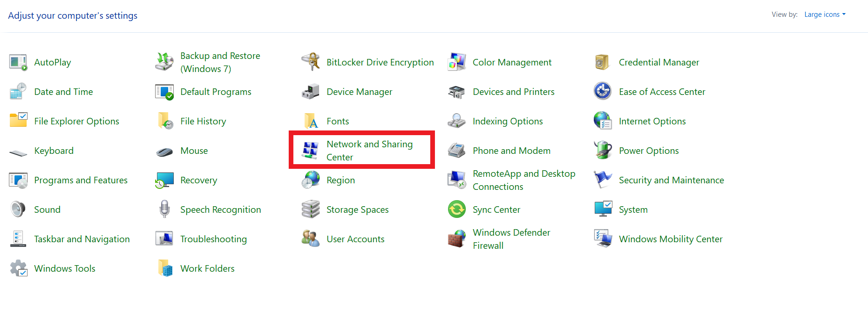The width and height of the screenshot is (868, 325).
Task: Click the Windows Defender Firewall brick icon
Action: click(457, 239)
